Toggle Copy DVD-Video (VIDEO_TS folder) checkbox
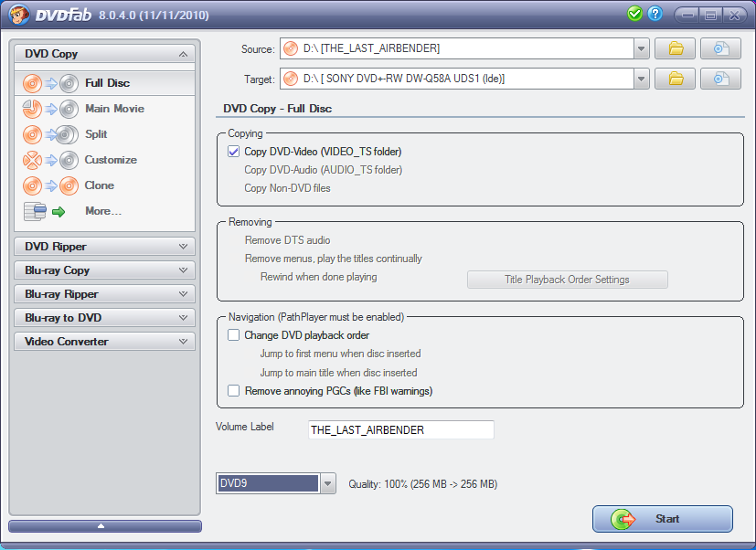 233,152
